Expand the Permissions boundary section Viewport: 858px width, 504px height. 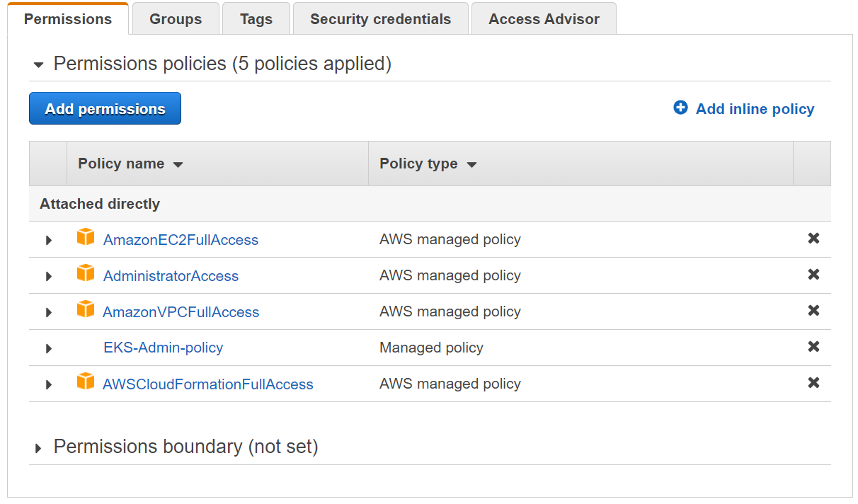(39, 448)
